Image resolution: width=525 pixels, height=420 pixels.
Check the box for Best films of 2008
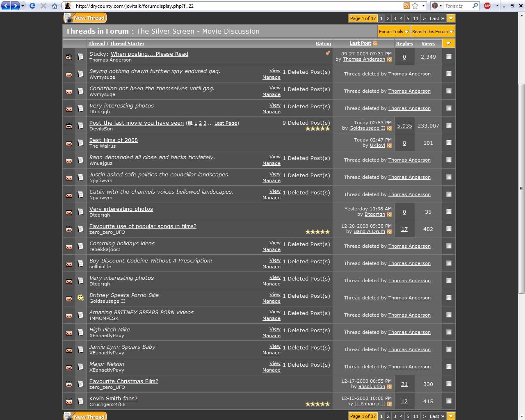point(449,143)
